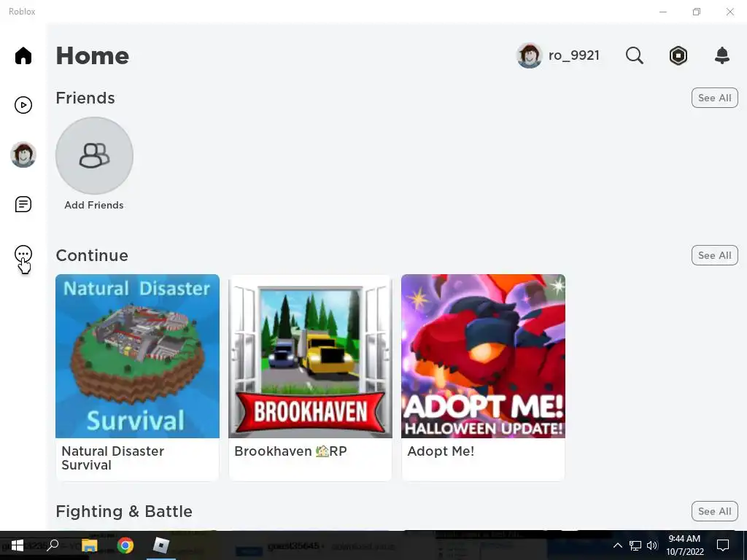747x560 pixels.
Task: Restore down the Roblox window
Action: [697, 12]
